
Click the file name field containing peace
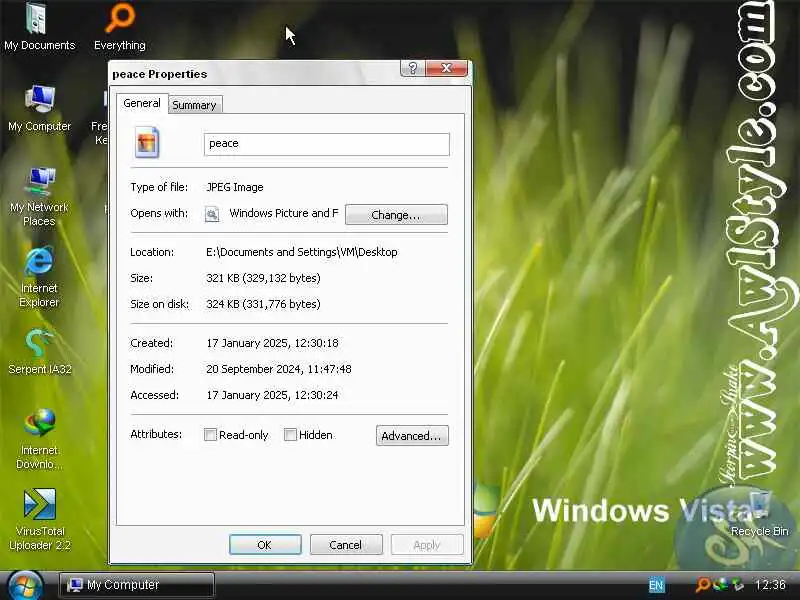(327, 144)
